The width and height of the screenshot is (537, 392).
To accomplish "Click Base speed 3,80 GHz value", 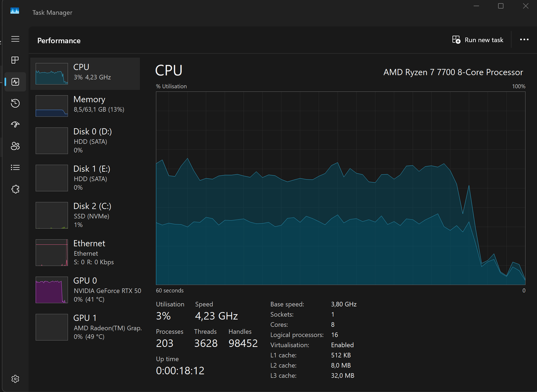I will tap(343, 304).
